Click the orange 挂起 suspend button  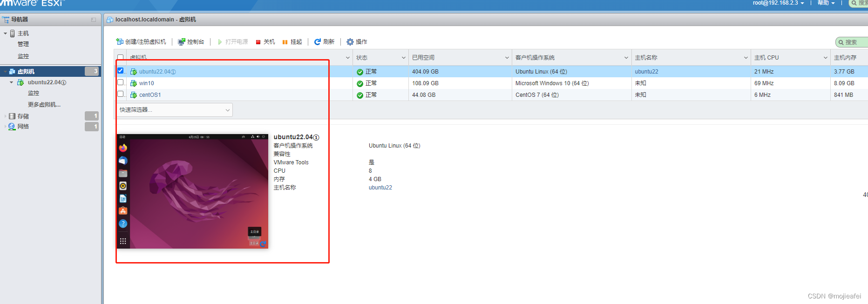(292, 42)
